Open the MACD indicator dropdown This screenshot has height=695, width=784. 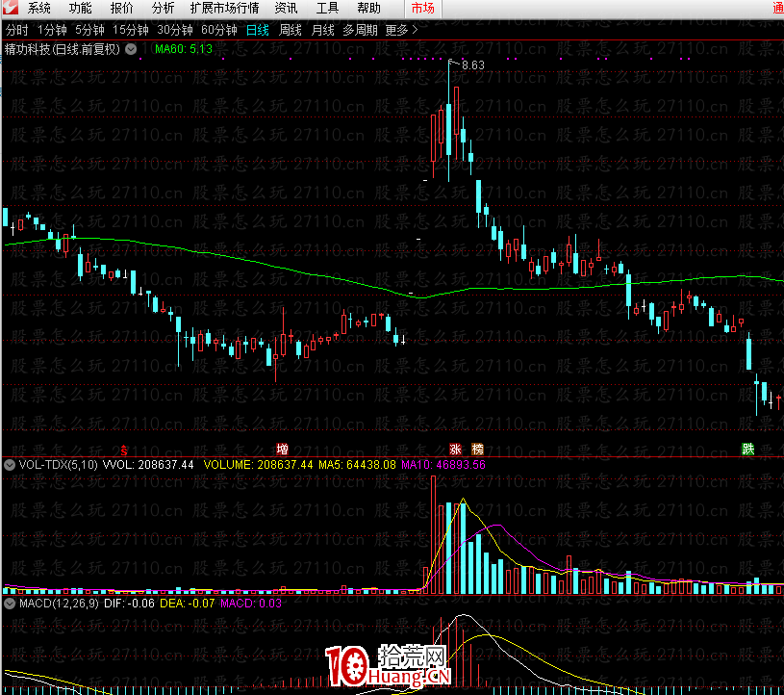point(10,604)
